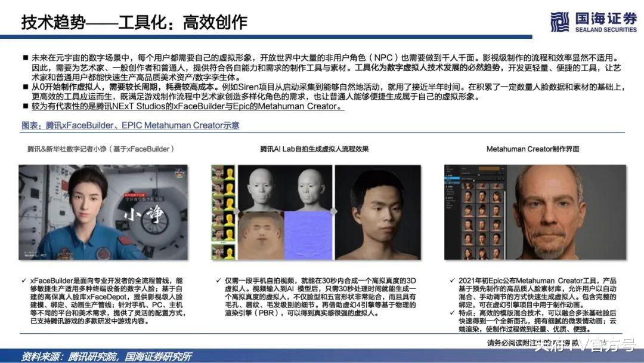644x363 pixels.
Task: Click the slide title 技术趋势——工具化：高效创作
Action: click(x=134, y=21)
